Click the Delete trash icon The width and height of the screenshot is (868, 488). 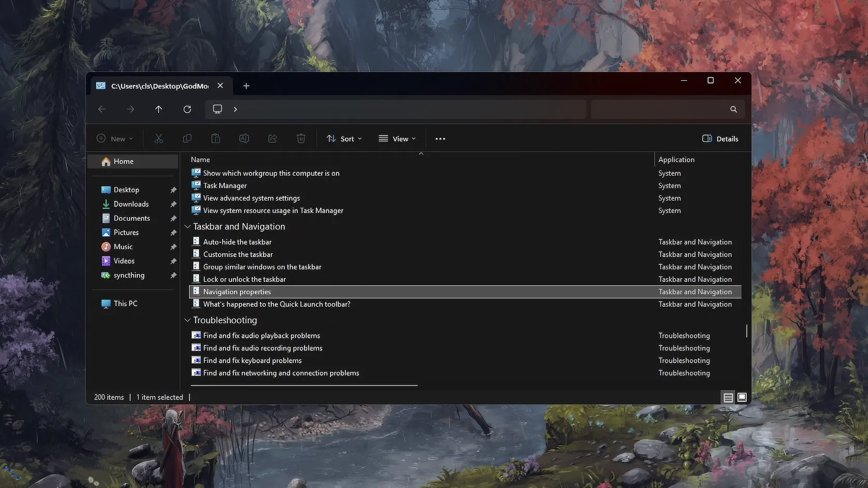click(301, 139)
